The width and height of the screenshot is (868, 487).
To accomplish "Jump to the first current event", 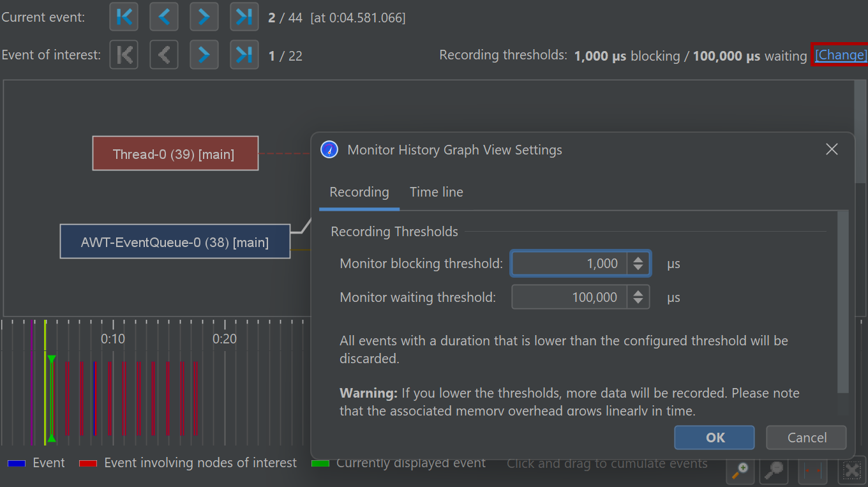I will click(124, 17).
